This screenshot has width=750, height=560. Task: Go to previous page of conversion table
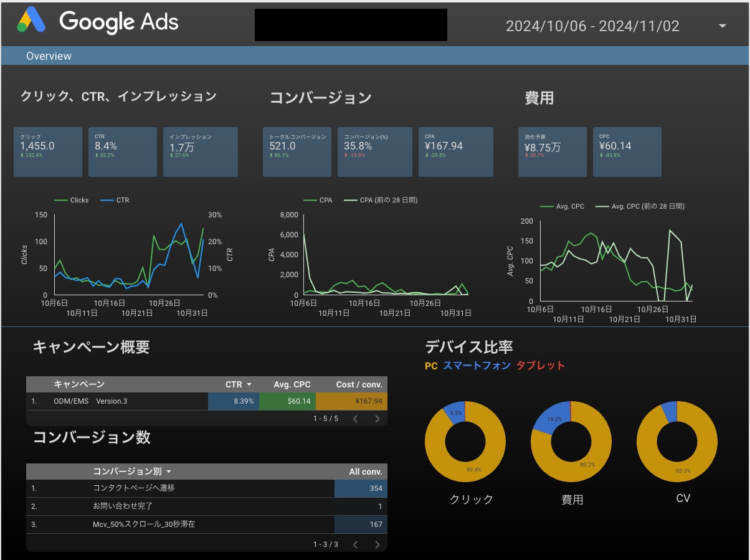tap(355, 544)
